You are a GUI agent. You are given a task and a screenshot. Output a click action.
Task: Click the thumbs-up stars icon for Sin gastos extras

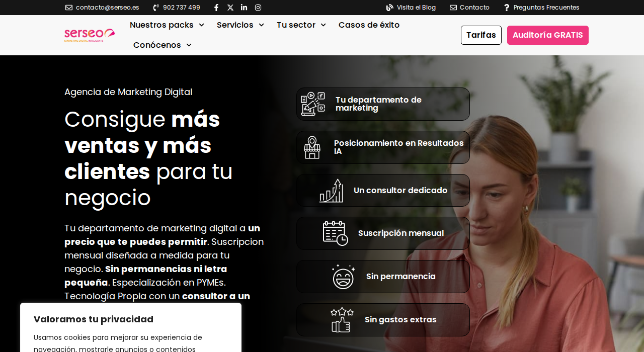(342, 320)
